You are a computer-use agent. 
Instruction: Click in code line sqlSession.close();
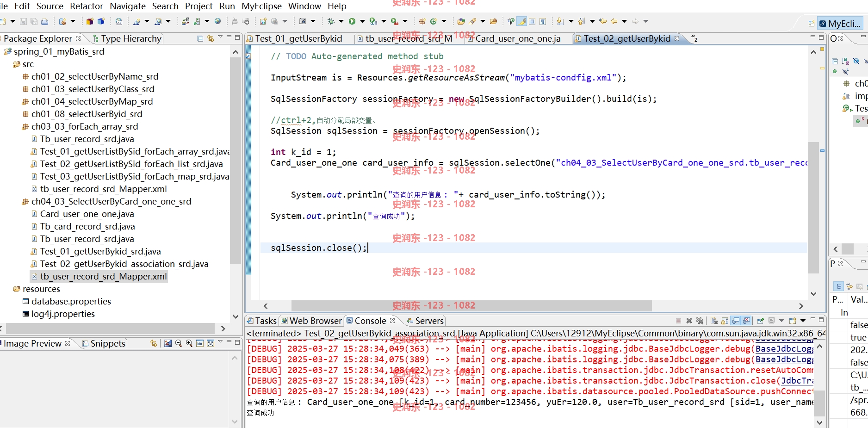(318, 248)
